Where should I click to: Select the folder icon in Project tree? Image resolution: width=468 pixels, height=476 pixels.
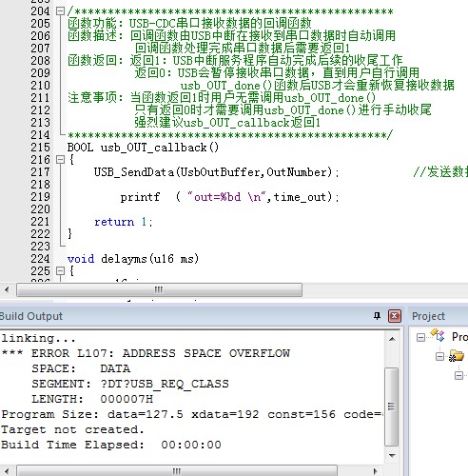click(x=457, y=355)
